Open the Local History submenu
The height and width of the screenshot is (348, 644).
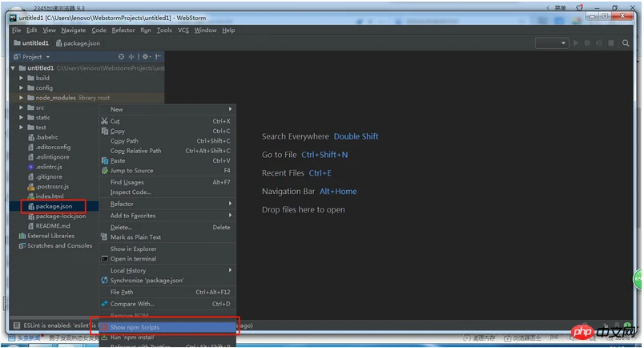[x=167, y=270]
